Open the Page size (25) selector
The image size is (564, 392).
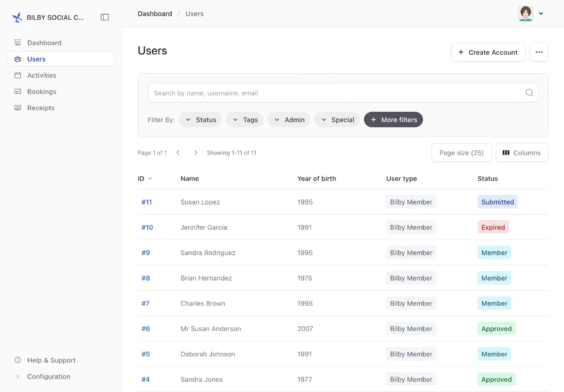click(461, 153)
